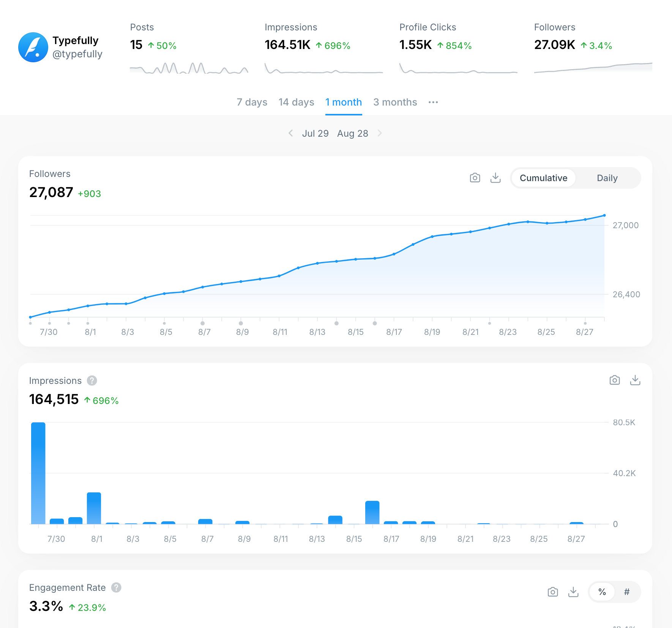Image resolution: width=672 pixels, height=628 pixels.
Task: Open the extra time-ranges ellipsis menu
Action: [433, 102]
